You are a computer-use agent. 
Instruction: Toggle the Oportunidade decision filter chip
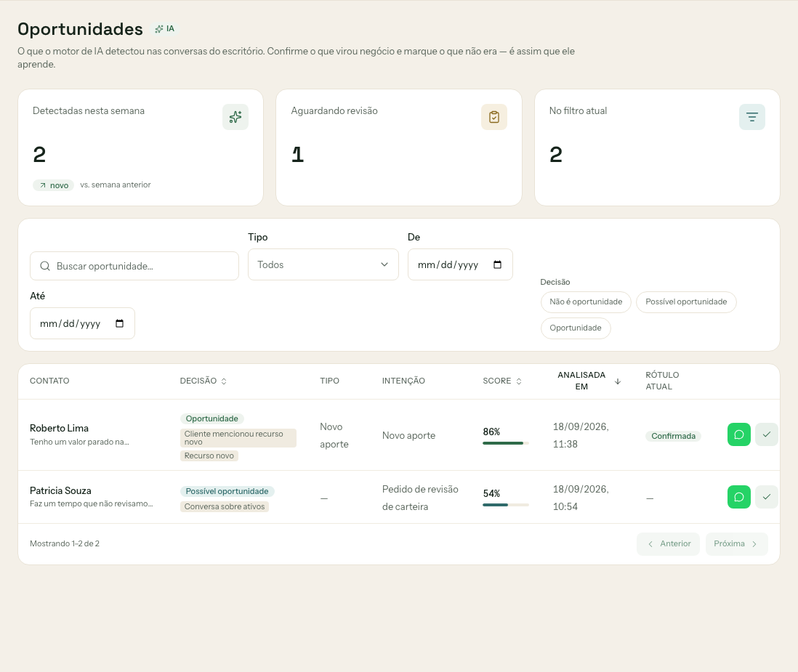point(576,328)
